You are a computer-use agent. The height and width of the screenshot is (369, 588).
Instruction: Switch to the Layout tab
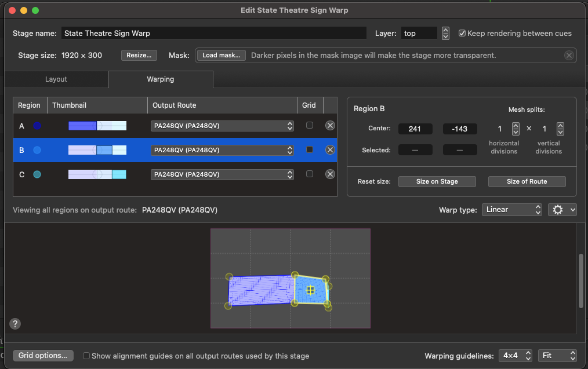(56, 79)
